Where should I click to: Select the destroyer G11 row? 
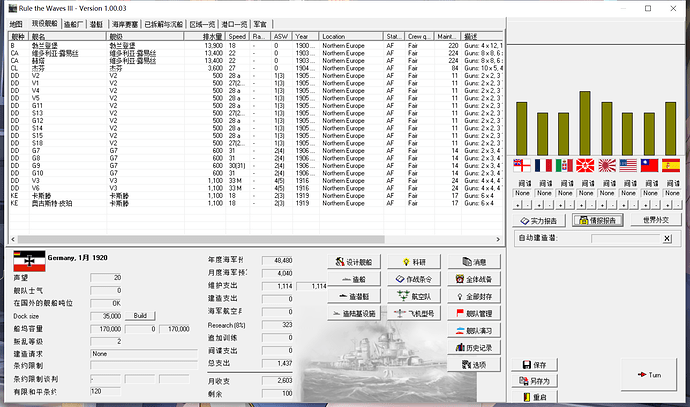pos(255,106)
